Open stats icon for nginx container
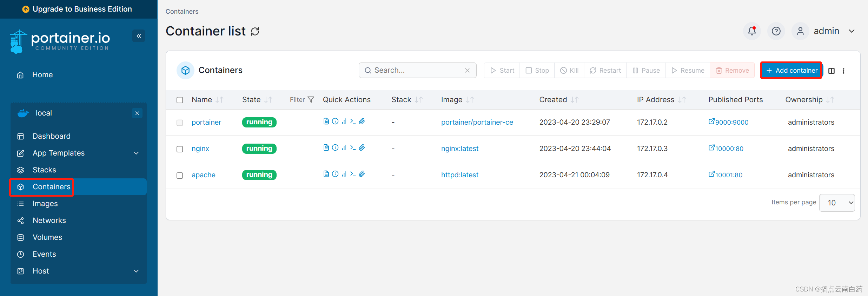 click(x=344, y=147)
